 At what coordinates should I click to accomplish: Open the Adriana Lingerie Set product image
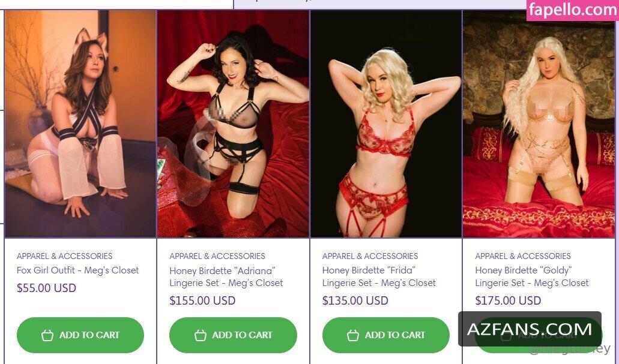coord(233,124)
